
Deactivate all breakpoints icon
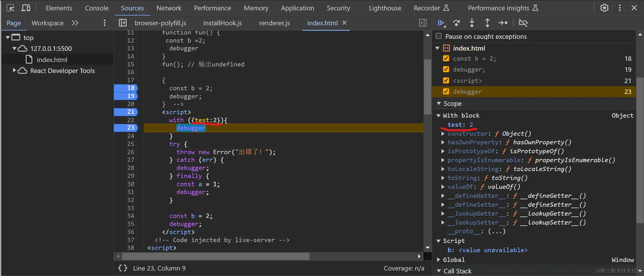pyautogui.click(x=523, y=23)
